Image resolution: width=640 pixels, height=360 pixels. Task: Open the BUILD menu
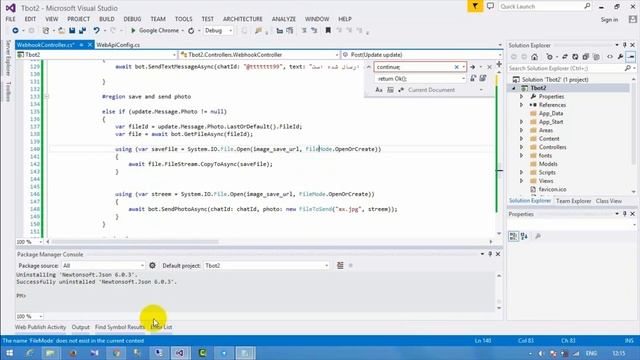[x=107, y=19]
